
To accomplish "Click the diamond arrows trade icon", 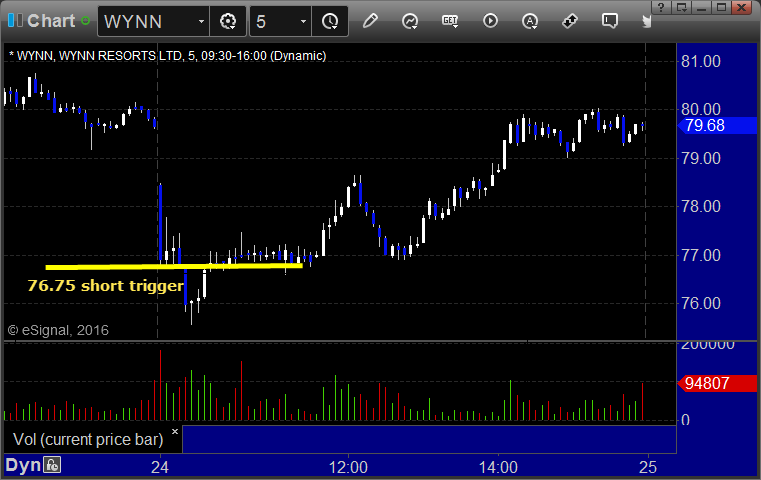I will [x=570, y=21].
